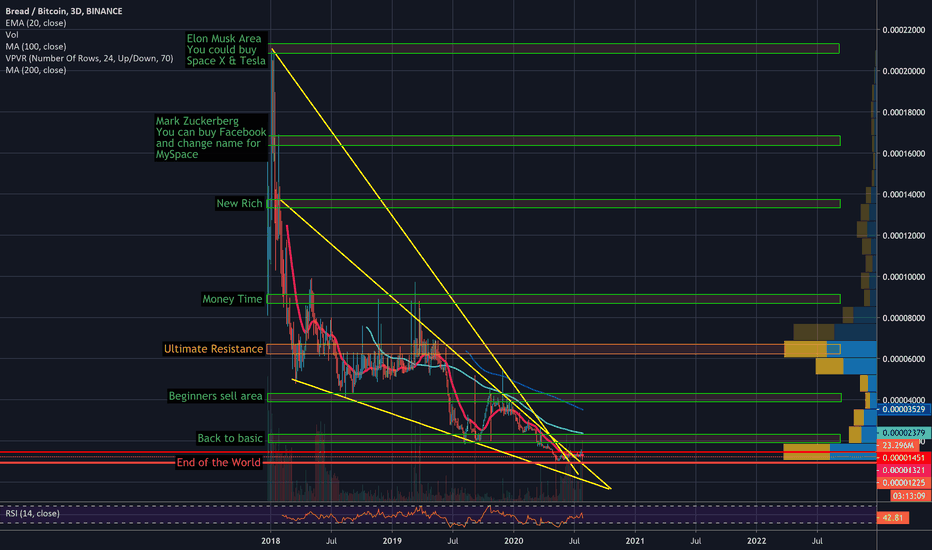Viewport: 932px width, 550px height.
Task: Click the 2019 time axis label
Action: pos(392,541)
